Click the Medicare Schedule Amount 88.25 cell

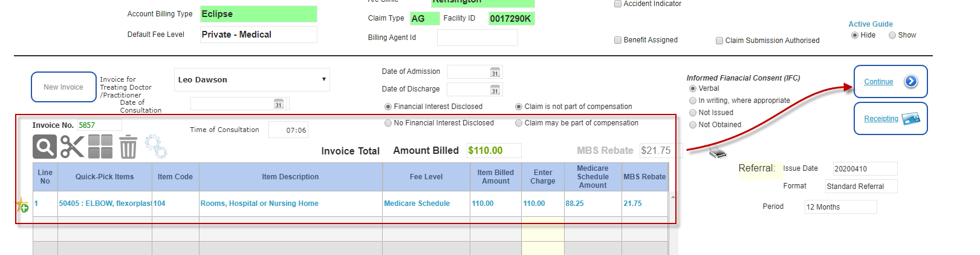(x=592, y=204)
